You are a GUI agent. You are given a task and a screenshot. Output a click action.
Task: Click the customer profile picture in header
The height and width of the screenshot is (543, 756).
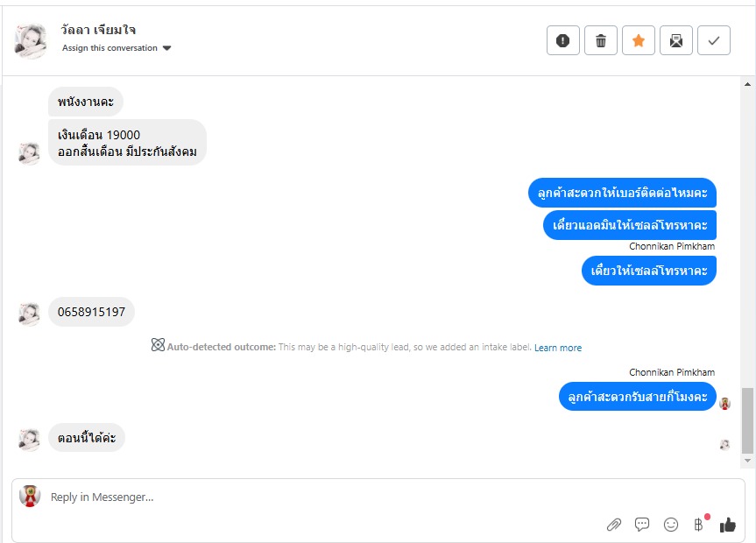click(32, 40)
